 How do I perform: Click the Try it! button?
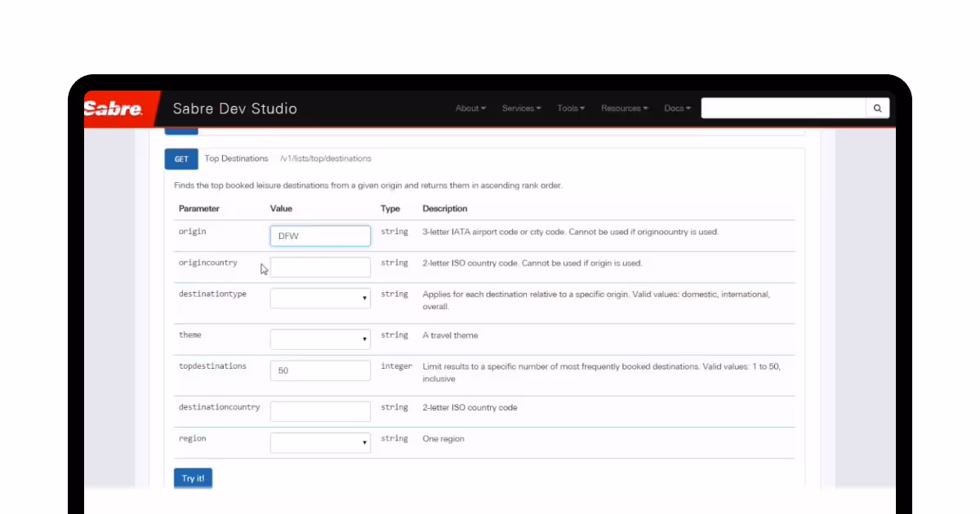point(193,478)
